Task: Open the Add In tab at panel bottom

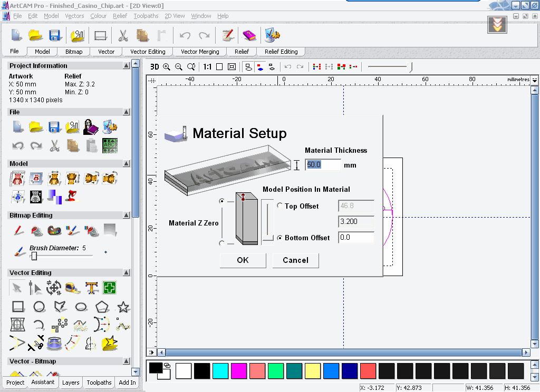Action: (x=127, y=383)
